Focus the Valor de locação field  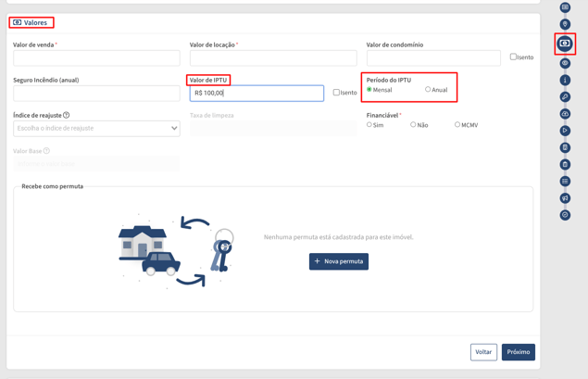click(273, 58)
